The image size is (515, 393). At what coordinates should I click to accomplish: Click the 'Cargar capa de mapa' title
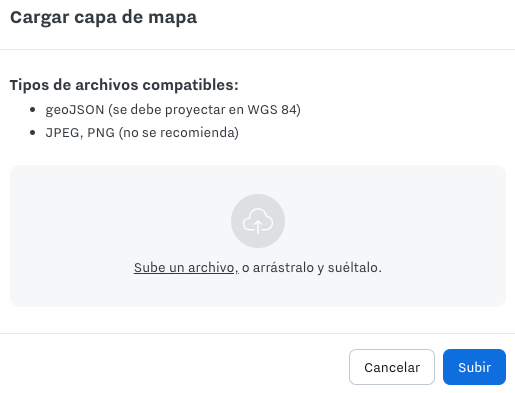point(103,17)
